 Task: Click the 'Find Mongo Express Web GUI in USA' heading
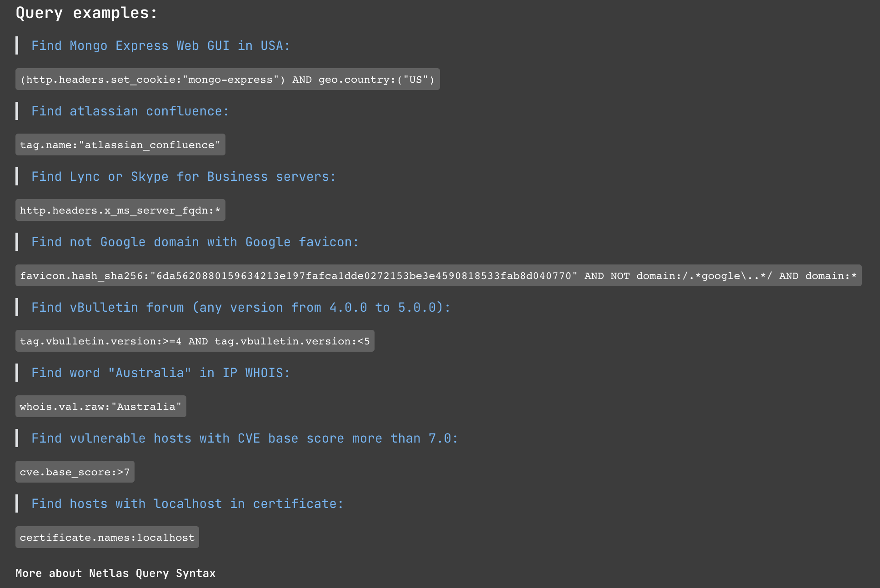160,46
